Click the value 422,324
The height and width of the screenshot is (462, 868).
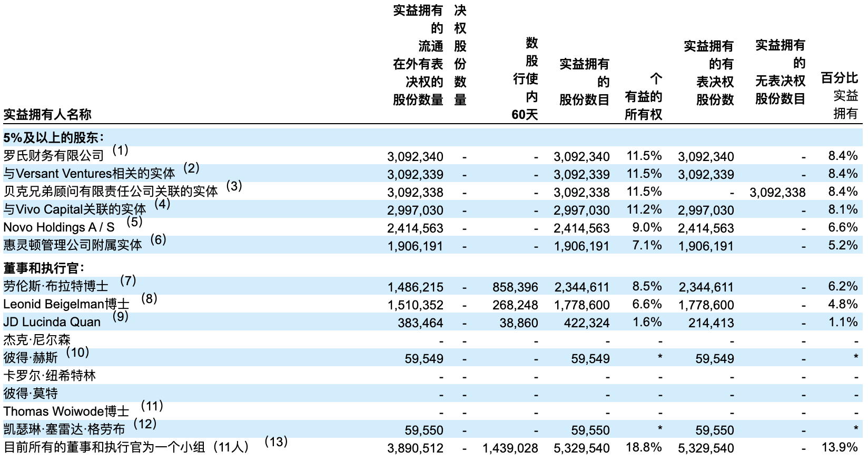[x=587, y=323]
